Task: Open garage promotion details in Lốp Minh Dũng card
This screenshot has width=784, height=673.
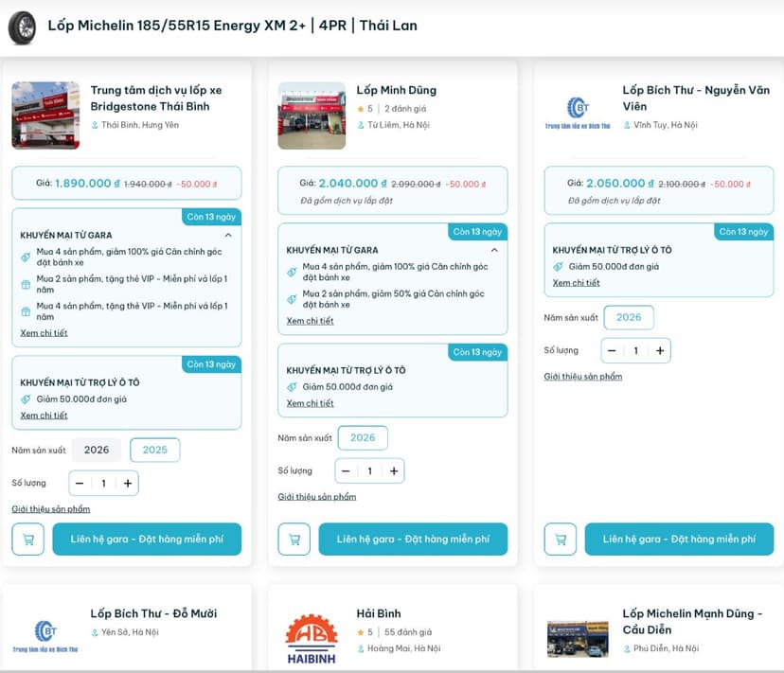Action: pos(310,321)
